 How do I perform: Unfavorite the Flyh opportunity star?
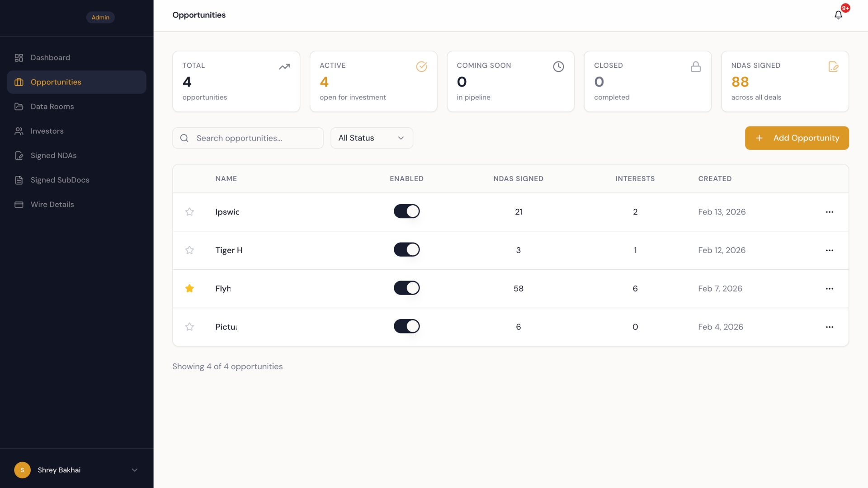click(189, 288)
